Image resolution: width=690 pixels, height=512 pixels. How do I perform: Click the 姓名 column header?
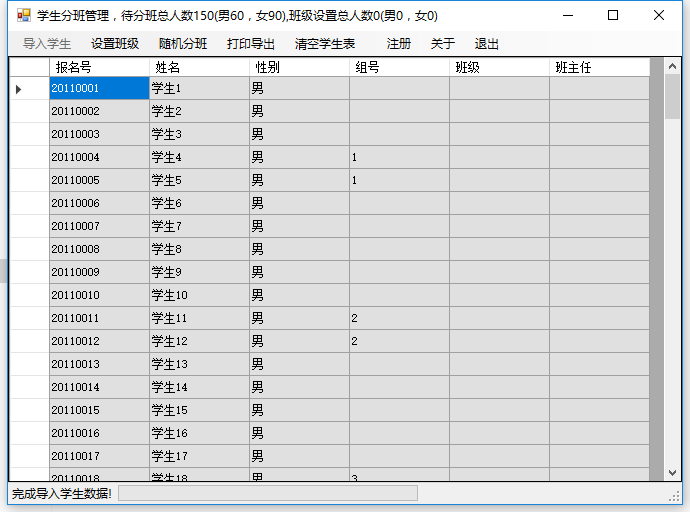(x=199, y=67)
